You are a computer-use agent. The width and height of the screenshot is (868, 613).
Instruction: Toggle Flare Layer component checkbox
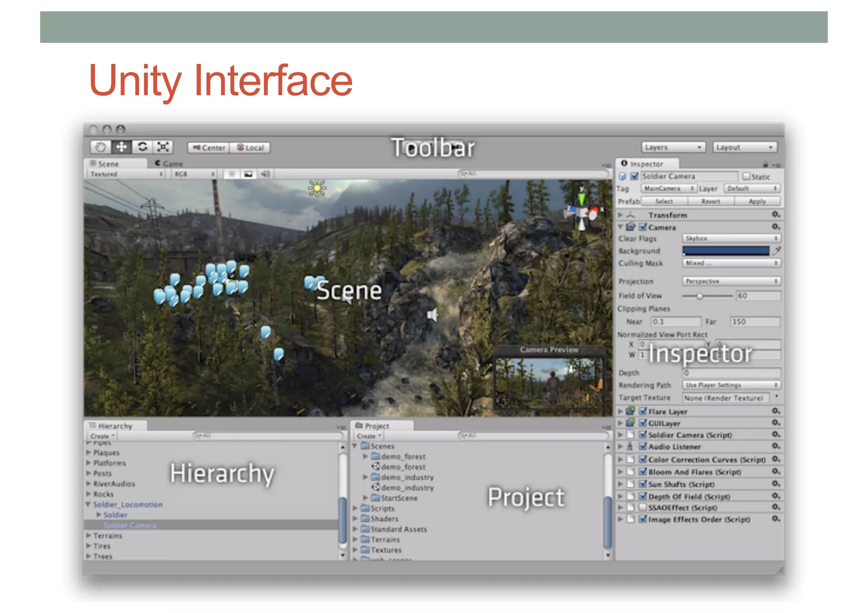point(643,411)
